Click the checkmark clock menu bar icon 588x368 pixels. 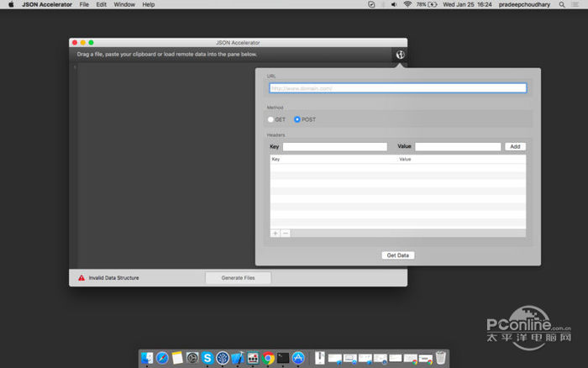pos(371,4)
